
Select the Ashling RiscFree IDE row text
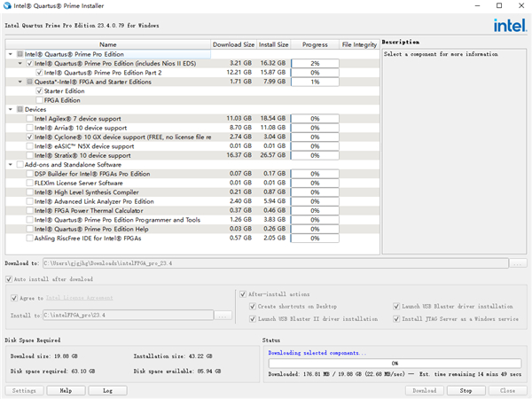tap(88, 239)
